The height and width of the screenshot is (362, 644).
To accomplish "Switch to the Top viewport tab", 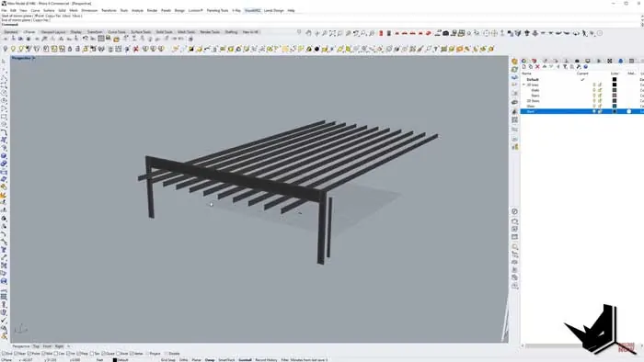I will pos(36,346).
